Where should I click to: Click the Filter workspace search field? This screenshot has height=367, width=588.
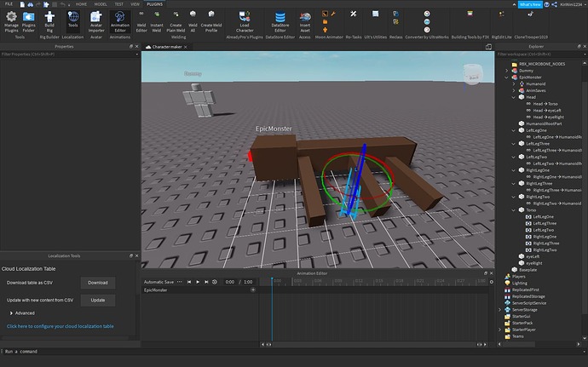pos(541,54)
